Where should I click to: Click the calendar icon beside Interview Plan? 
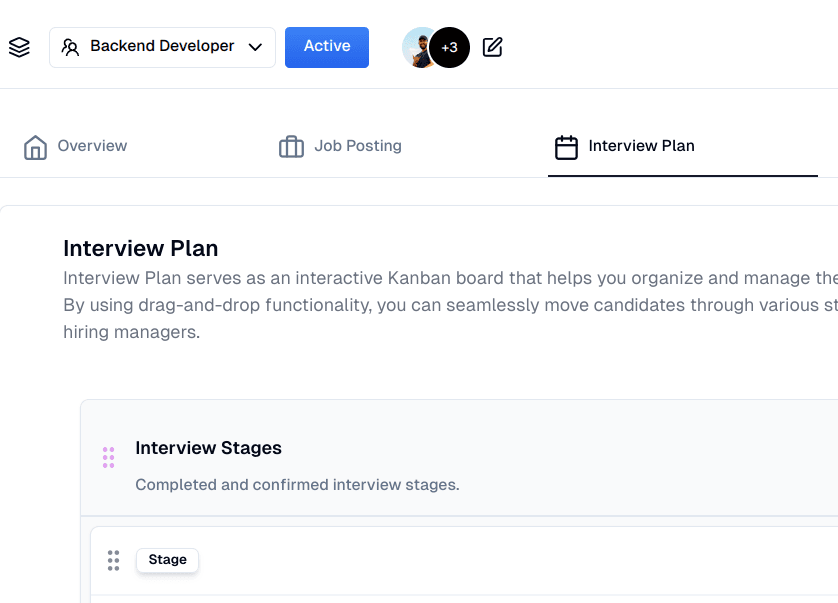(566, 147)
